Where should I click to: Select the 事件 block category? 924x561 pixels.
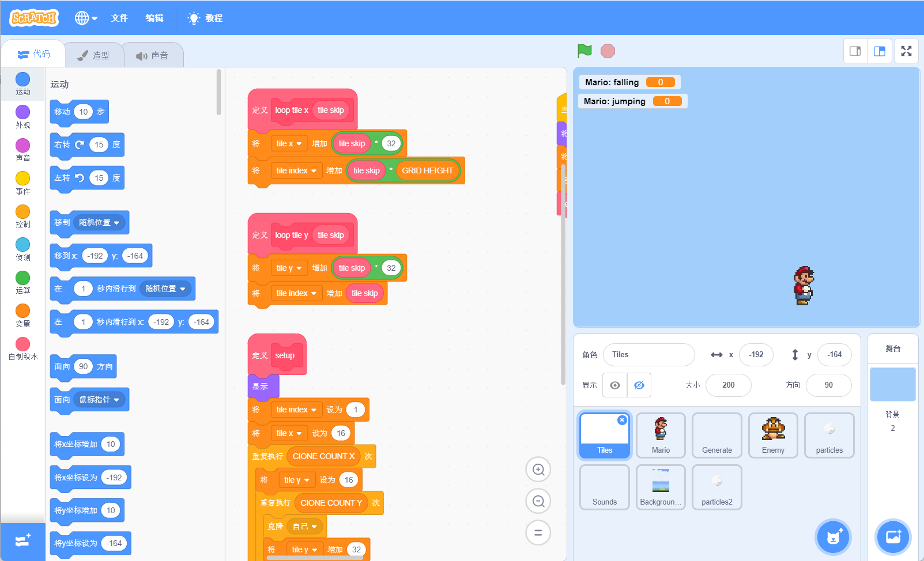coord(23,183)
